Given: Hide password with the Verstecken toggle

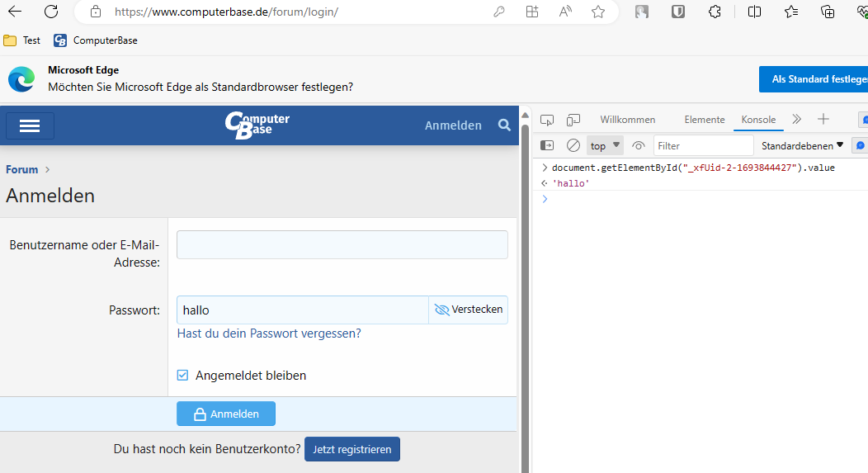Looking at the screenshot, I should tap(469, 310).
